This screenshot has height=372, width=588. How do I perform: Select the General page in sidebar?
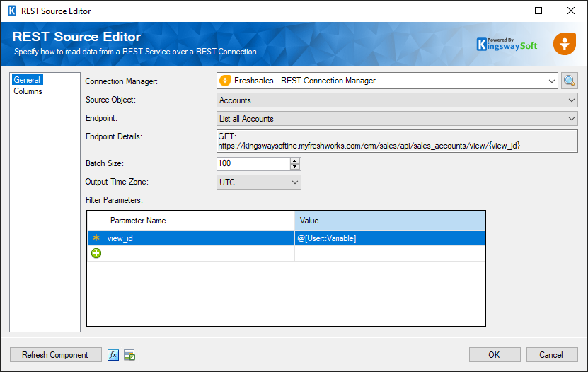click(27, 80)
